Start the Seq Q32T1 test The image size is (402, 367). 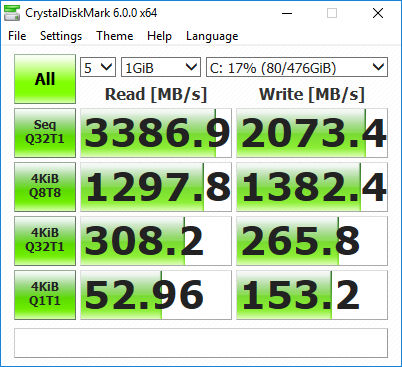point(45,133)
